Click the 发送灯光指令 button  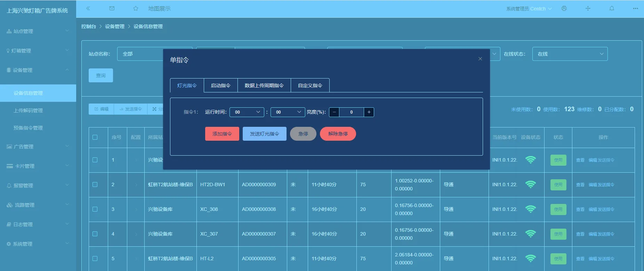point(265,134)
